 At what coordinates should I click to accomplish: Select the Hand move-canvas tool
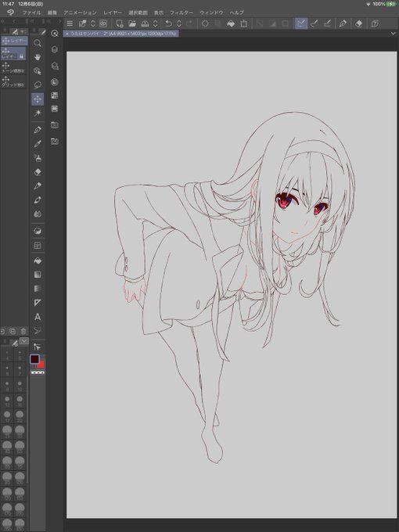(x=38, y=57)
